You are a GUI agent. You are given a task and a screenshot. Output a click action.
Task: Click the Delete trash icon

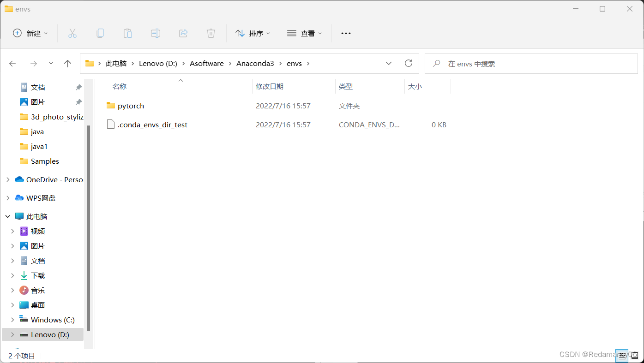pos(211,33)
